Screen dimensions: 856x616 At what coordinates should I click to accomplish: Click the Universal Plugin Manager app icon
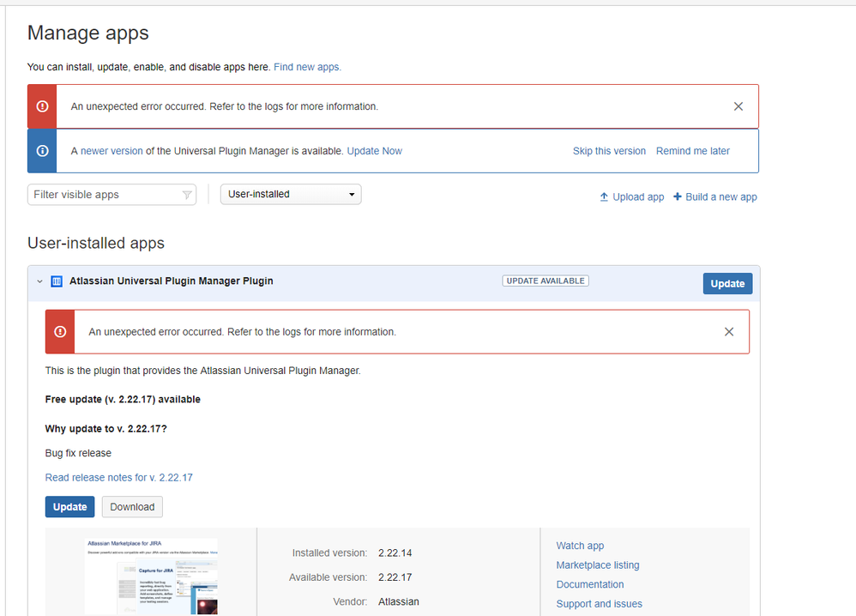tap(57, 281)
